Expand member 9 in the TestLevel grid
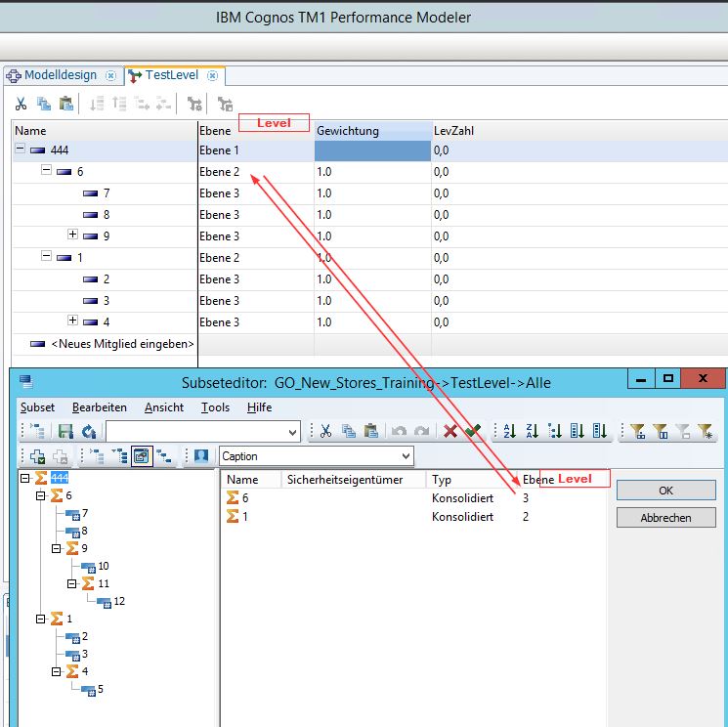Screen dimensions: 728x727 (x=72, y=234)
